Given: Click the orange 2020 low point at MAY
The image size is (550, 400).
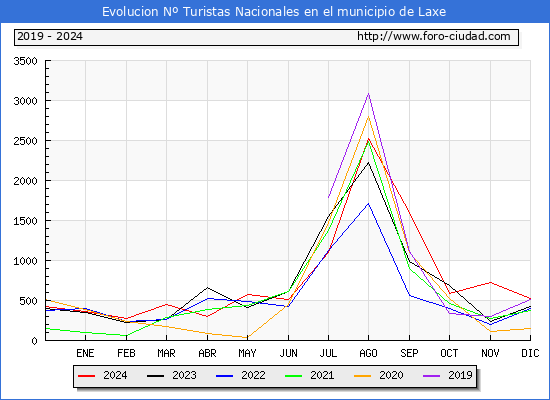Looking at the screenshot, I should [247, 338].
